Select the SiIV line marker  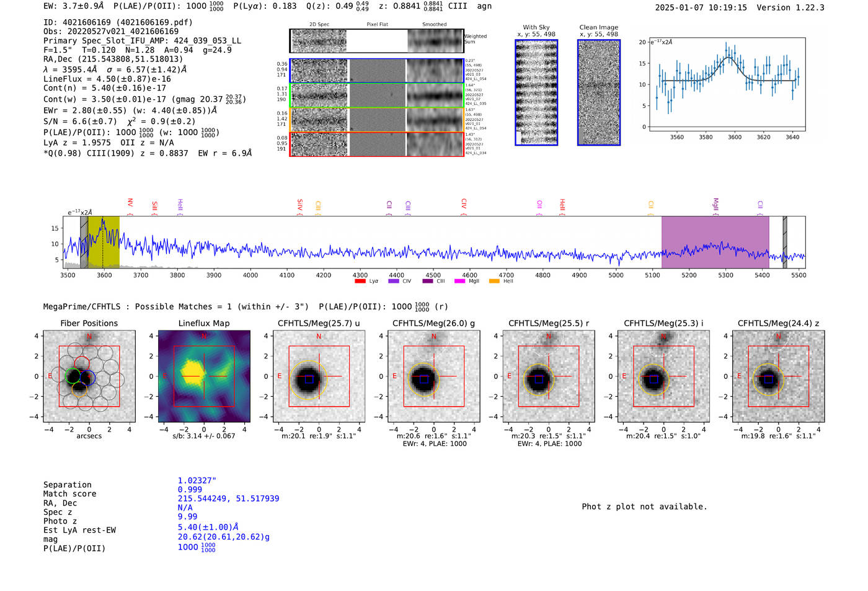[300, 207]
